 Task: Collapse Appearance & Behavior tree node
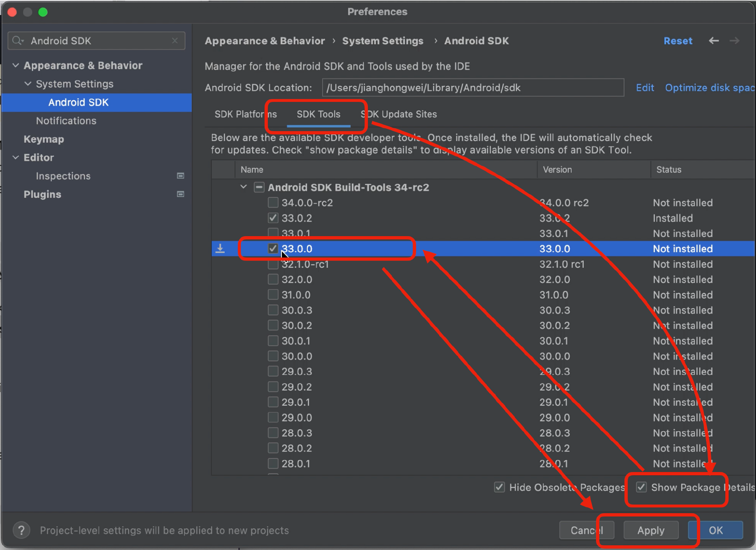pyautogui.click(x=16, y=65)
